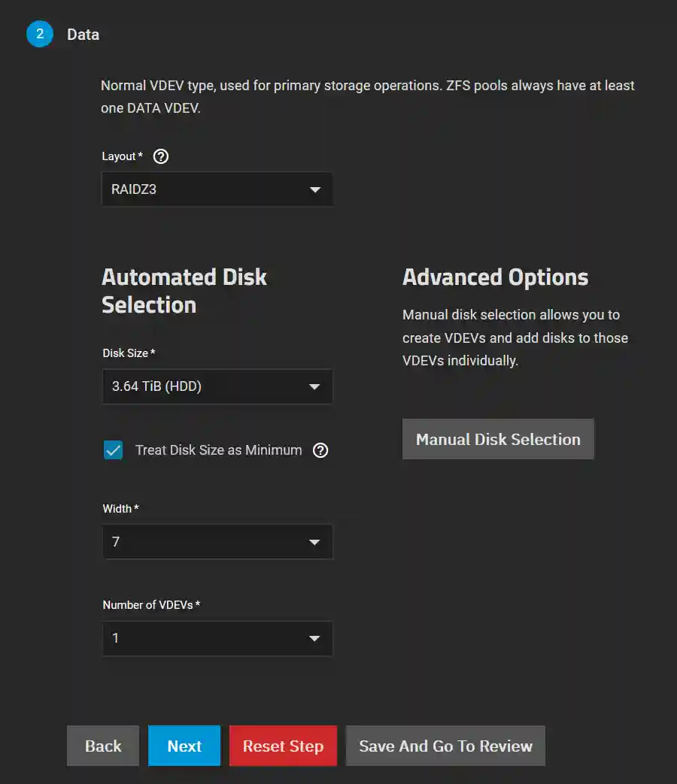This screenshot has width=677, height=784.
Task: Click the step 2 circle badge
Action: [39, 34]
